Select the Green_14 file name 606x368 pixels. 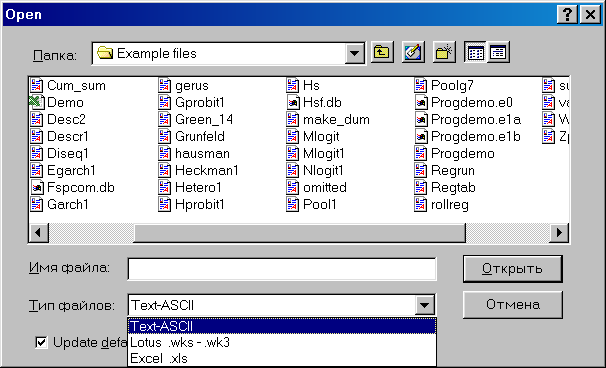coord(204,119)
